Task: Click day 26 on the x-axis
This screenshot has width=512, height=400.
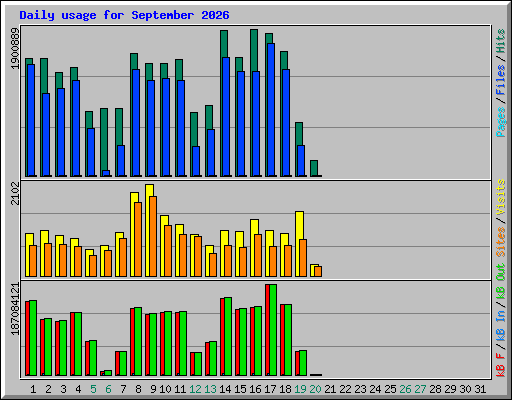Action: click(x=405, y=389)
